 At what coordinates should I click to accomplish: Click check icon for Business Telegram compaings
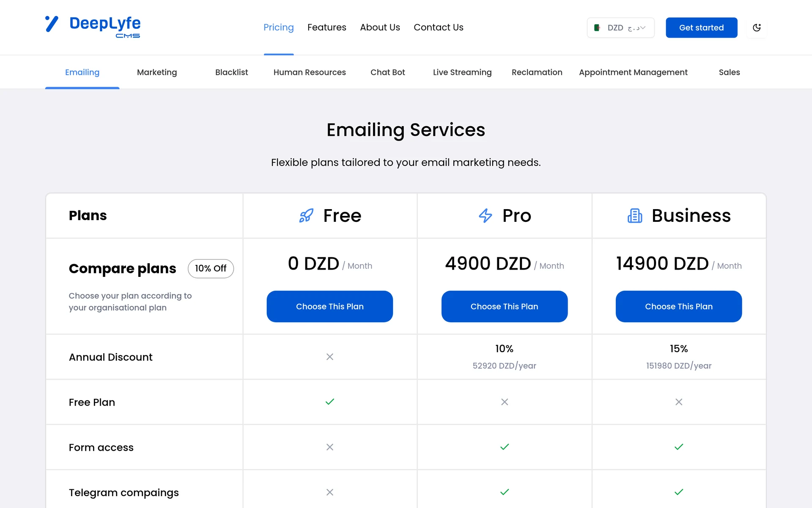[x=679, y=492]
